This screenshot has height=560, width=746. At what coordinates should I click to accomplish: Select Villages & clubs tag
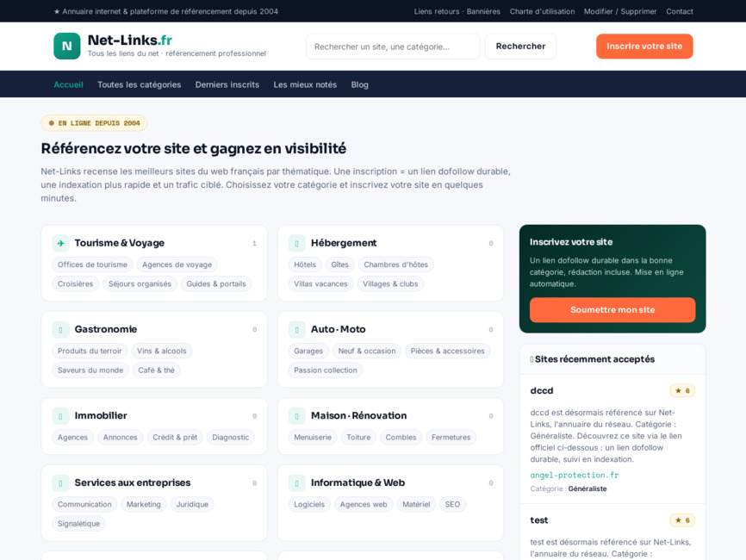390,284
